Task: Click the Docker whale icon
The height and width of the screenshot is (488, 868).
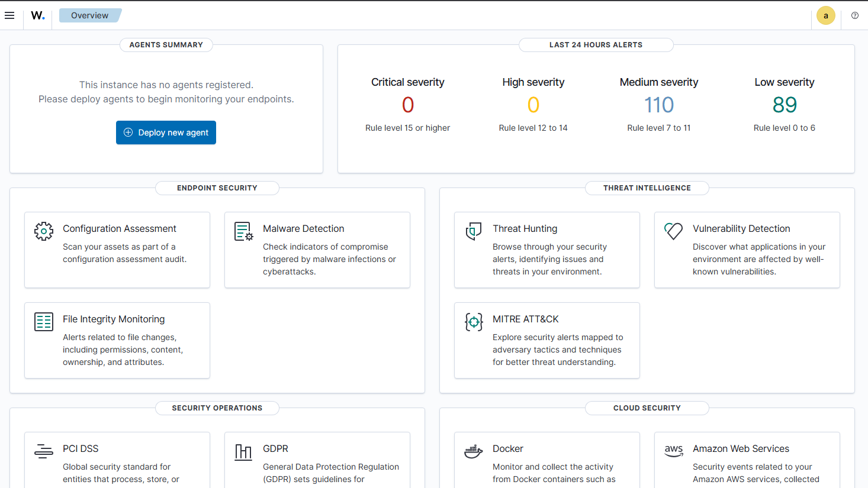Action: (x=474, y=451)
